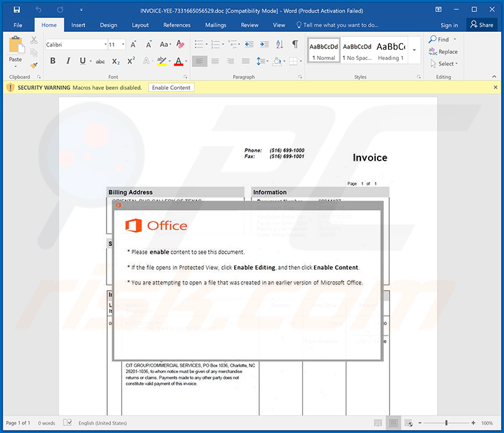Open the Change Case Aa menu
Image resolution: width=504 pixels, height=433 pixels.
pos(165,45)
